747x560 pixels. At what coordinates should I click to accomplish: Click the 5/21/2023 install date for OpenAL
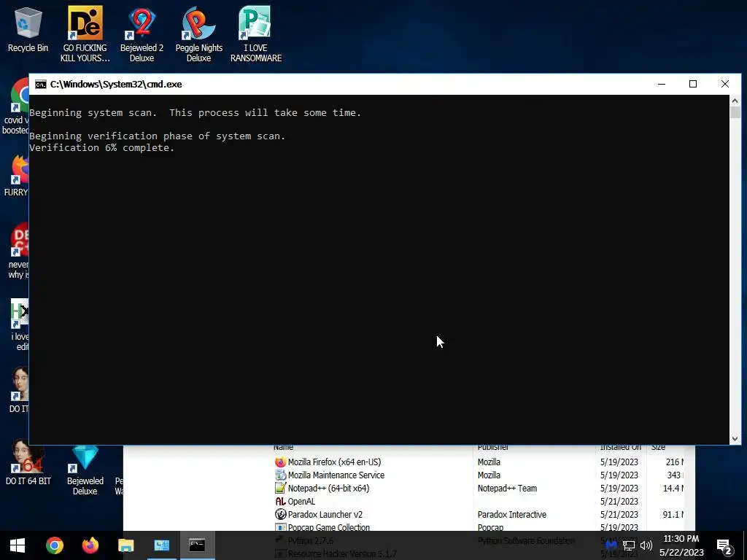(x=619, y=502)
